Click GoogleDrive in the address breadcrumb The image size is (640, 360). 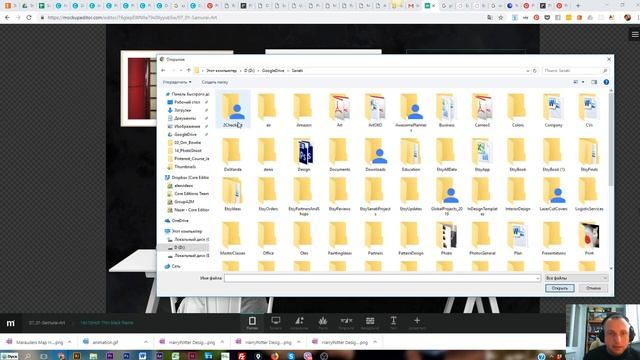click(x=273, y=71)
